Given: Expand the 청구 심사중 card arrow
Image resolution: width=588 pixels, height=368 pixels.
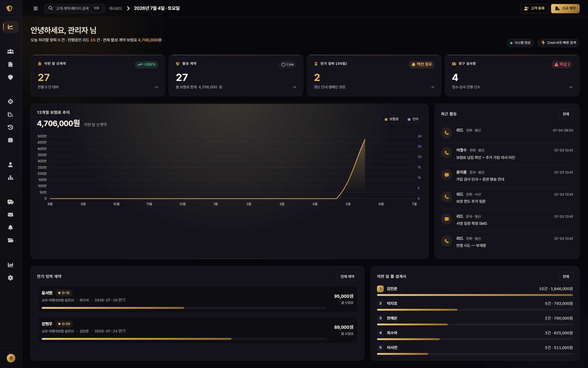Looking at the screenshot, I should pyautogui.click(x=571, y=87).
